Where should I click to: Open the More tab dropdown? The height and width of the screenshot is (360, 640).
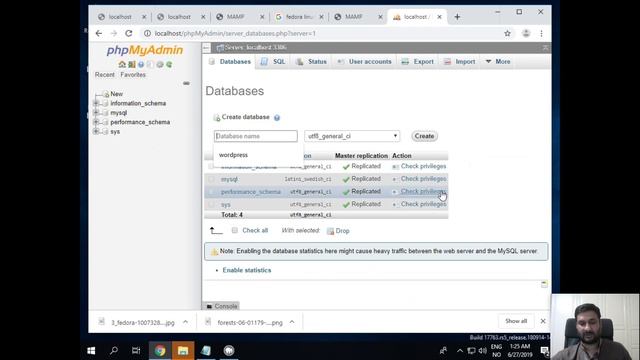pyautogui.click(x=498, y=62)
